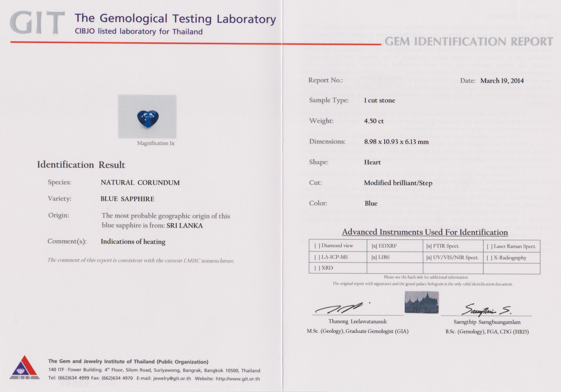Click the checked EDXRF checkbox
Viewport: 561px width, 392px height.
tap(374, 246)
